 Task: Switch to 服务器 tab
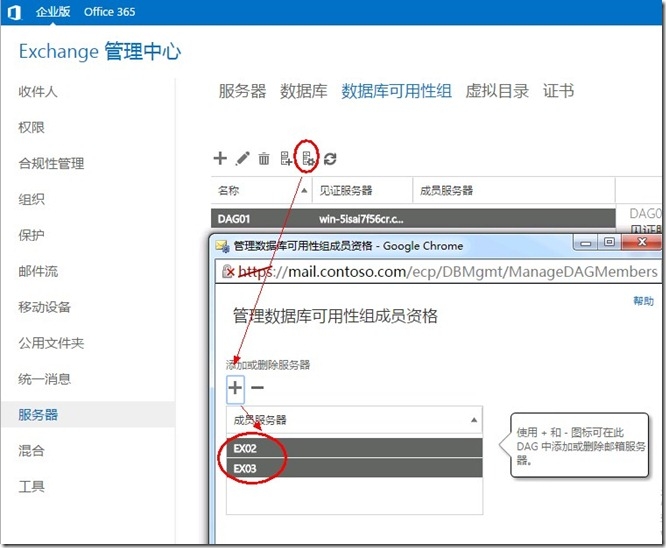(242, 91)
